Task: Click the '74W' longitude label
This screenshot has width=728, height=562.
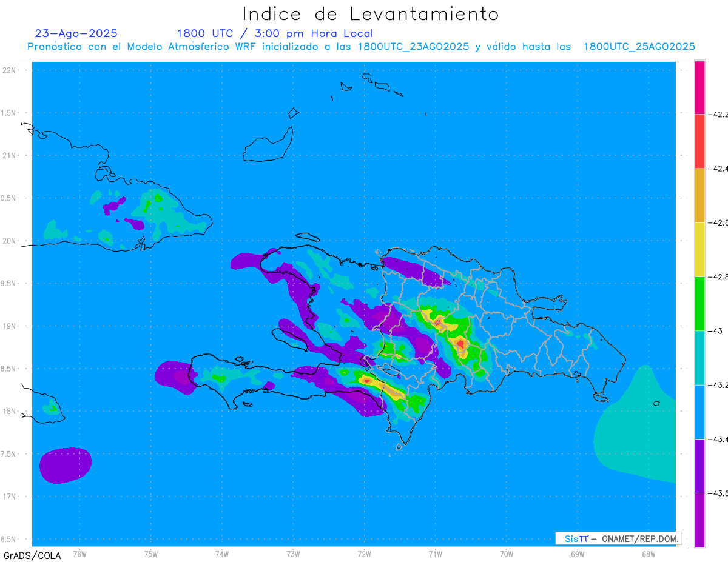Action: pos(222,554)
